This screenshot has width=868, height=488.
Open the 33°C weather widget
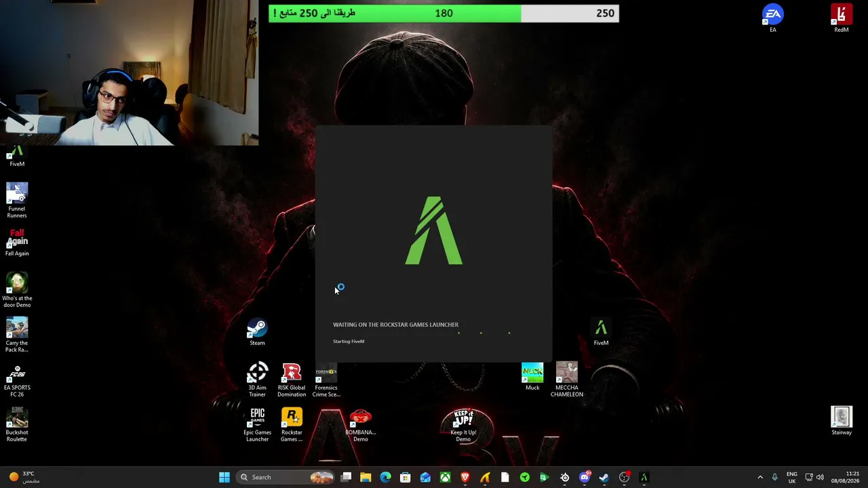(24, 477)
